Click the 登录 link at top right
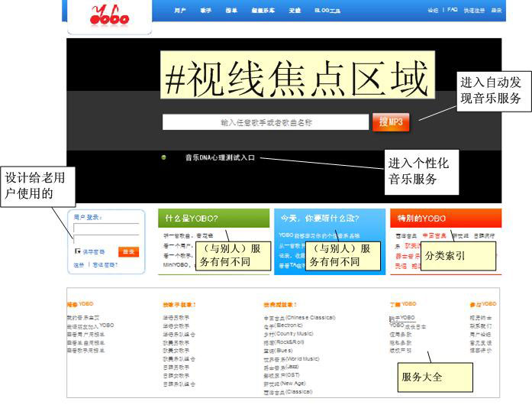The width and height of the screenshot is (532, 408). point(496,11)
